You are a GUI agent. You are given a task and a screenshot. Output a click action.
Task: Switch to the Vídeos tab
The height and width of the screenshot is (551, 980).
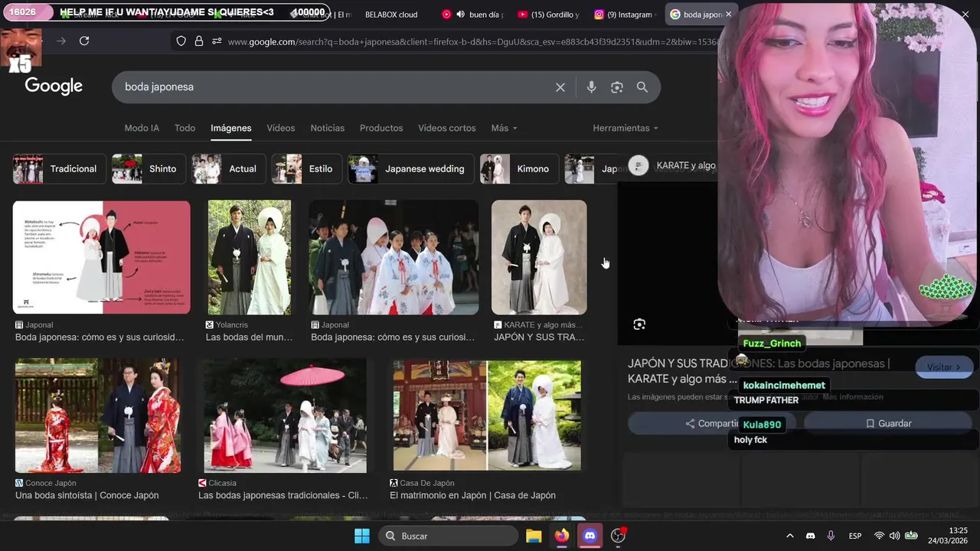click(280, 128)
